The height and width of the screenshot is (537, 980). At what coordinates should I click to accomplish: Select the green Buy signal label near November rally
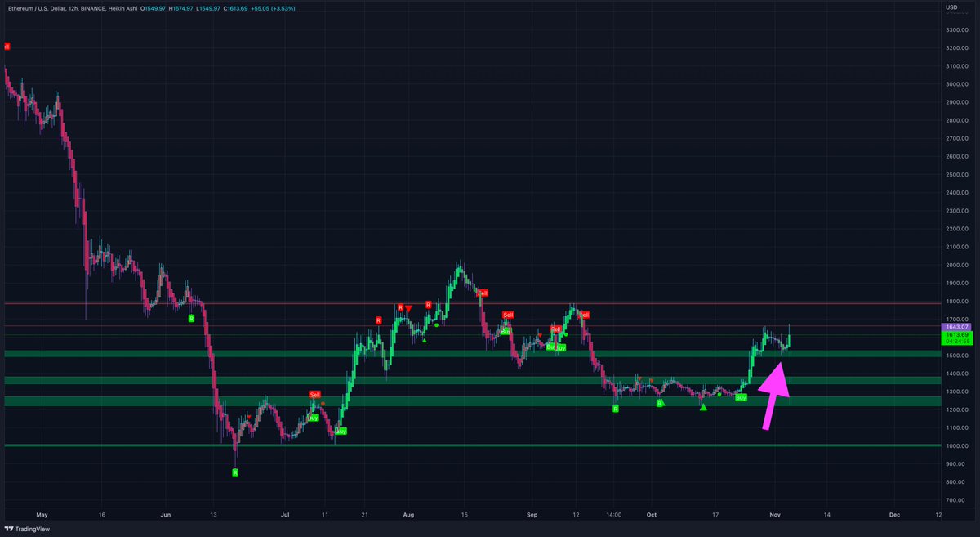point(741,398)
